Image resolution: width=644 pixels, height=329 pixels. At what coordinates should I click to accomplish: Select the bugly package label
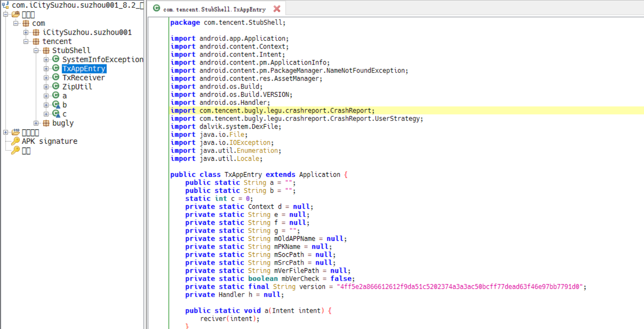point(63,123)
